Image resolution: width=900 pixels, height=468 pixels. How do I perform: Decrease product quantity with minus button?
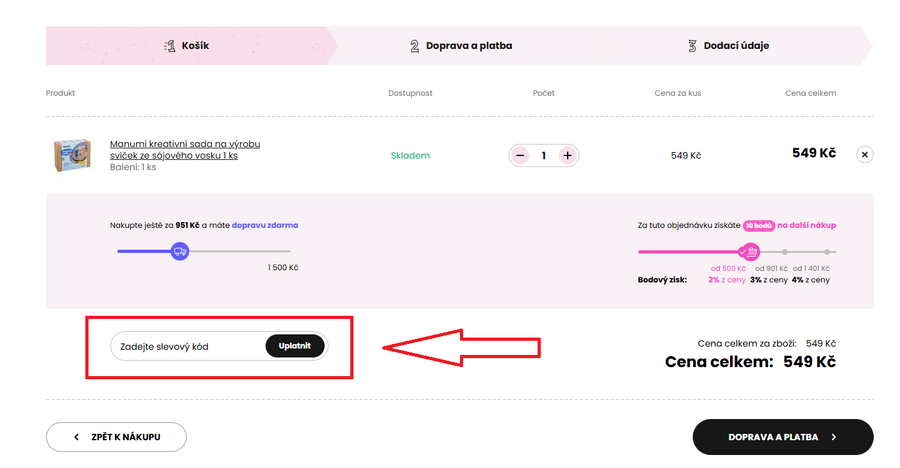click(520, 155)
